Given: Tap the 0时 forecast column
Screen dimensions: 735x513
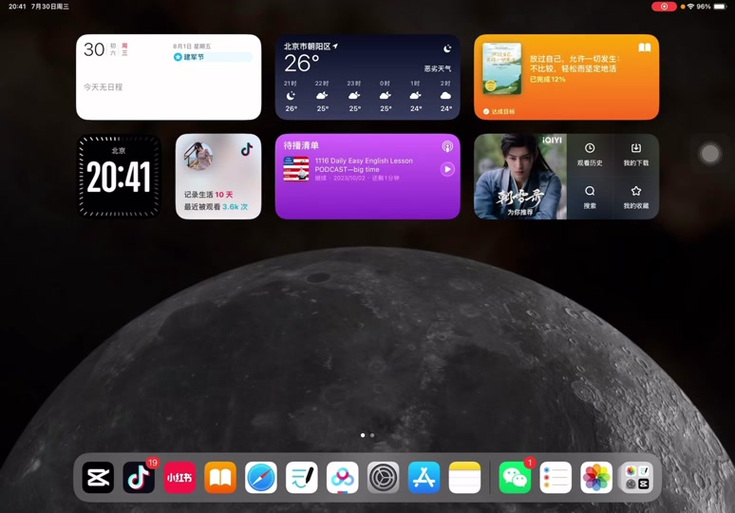Looking at the screenshot, I should (385, 96).
